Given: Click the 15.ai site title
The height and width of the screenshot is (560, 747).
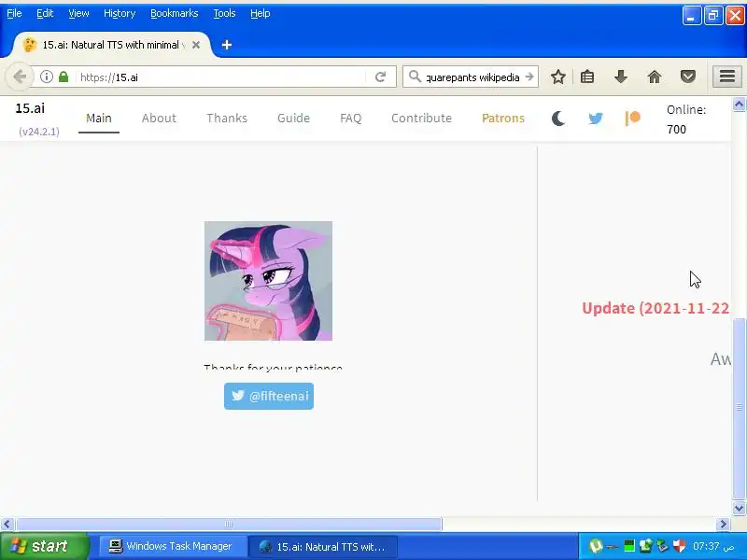Looking at the screenshot, I should pos(30,108).
